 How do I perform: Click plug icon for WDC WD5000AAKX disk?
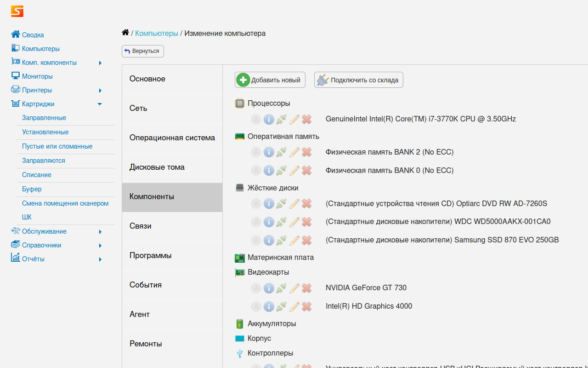point(282,222)
